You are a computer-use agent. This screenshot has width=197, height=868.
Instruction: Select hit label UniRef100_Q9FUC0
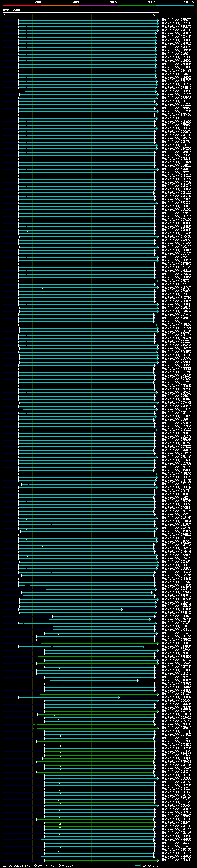pos(177,643)
